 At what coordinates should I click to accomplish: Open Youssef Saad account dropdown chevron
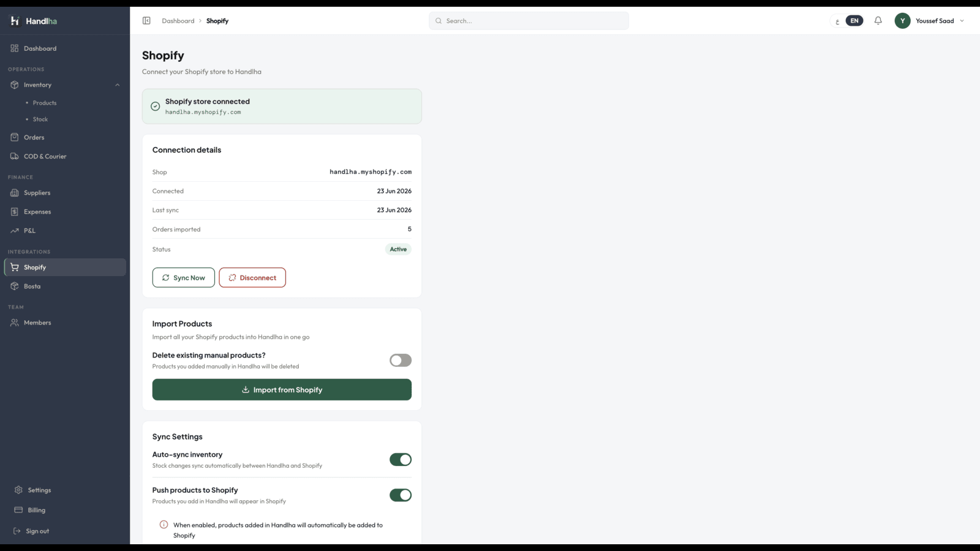click(962, 21)
